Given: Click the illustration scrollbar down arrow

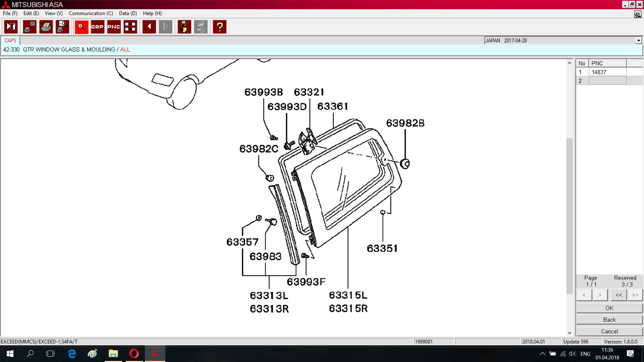Looking at the screenshot, I should coord(569,333).
